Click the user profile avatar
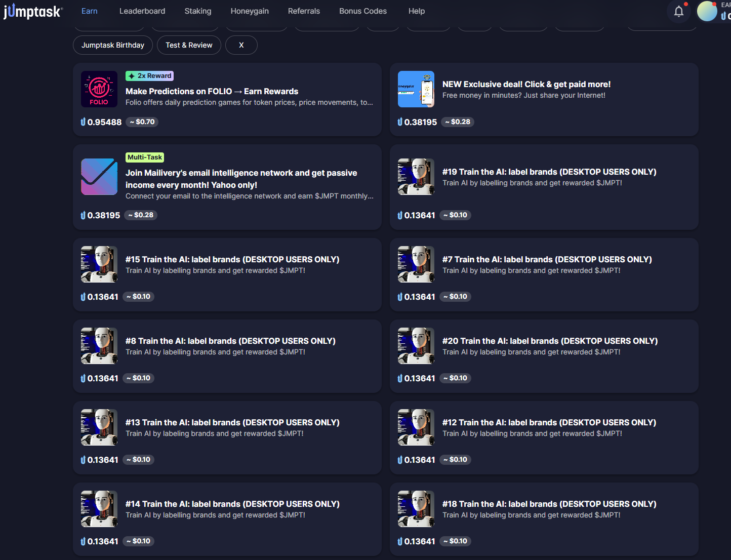Viewport: 731px width, 560px height. coord(707,11)
